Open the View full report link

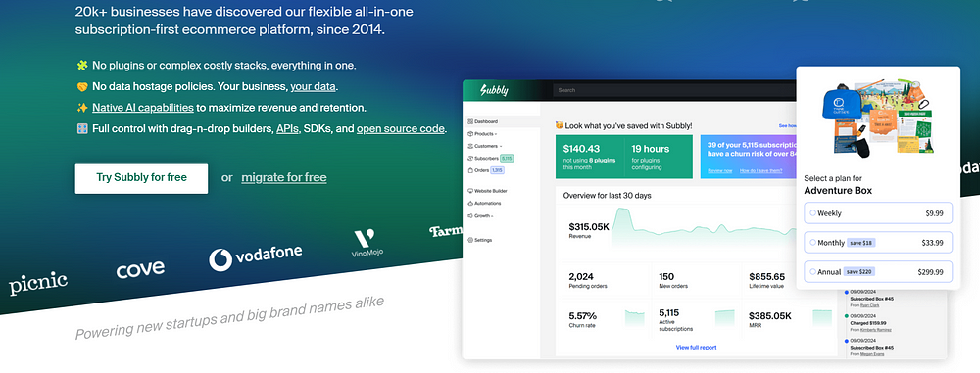696,347
